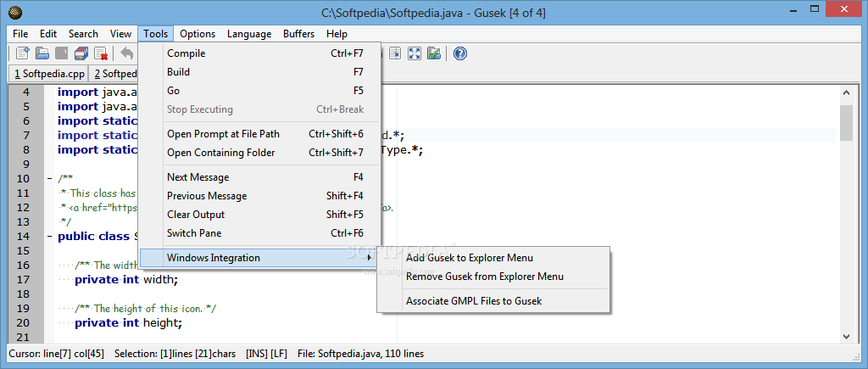Collapse the class fold at line 14
This screenshot has height=369, width=868.
click(x=49, y=237)
